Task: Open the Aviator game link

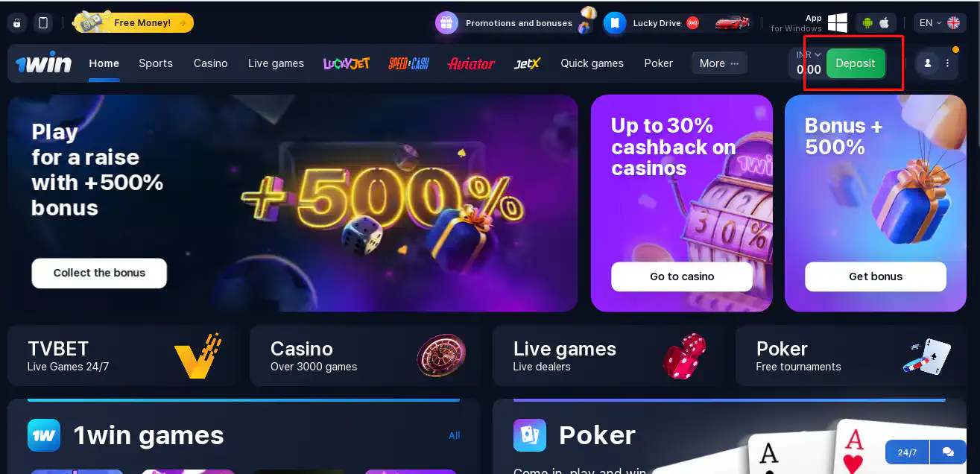Action: click(471, 63)
